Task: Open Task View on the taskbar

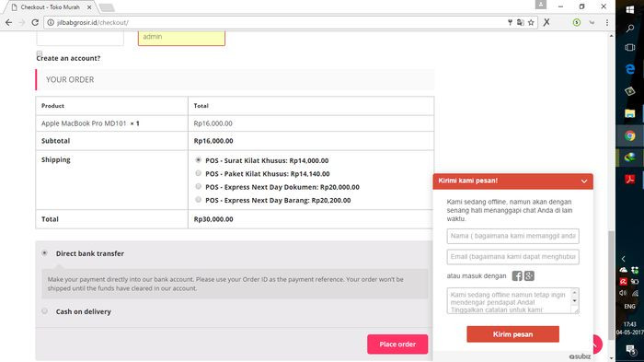Action: pos(629,48)
